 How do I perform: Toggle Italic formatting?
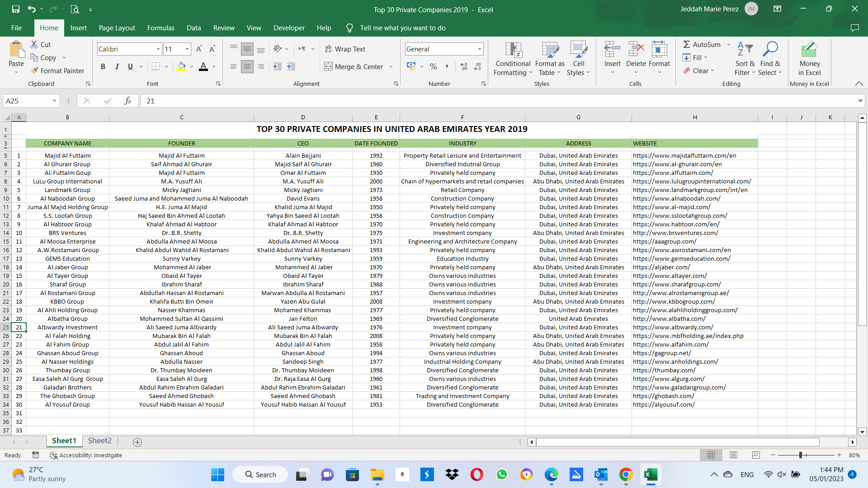tap(117, 67)
